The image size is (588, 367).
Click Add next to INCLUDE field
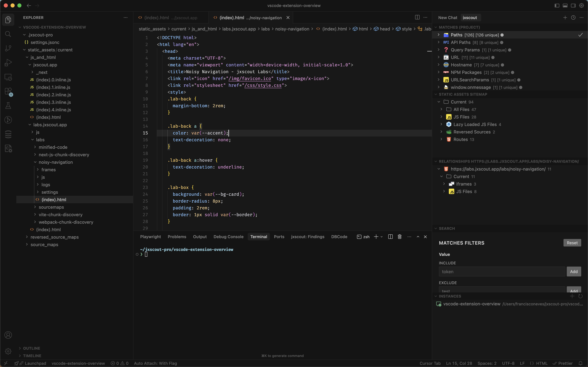[574, 272]
